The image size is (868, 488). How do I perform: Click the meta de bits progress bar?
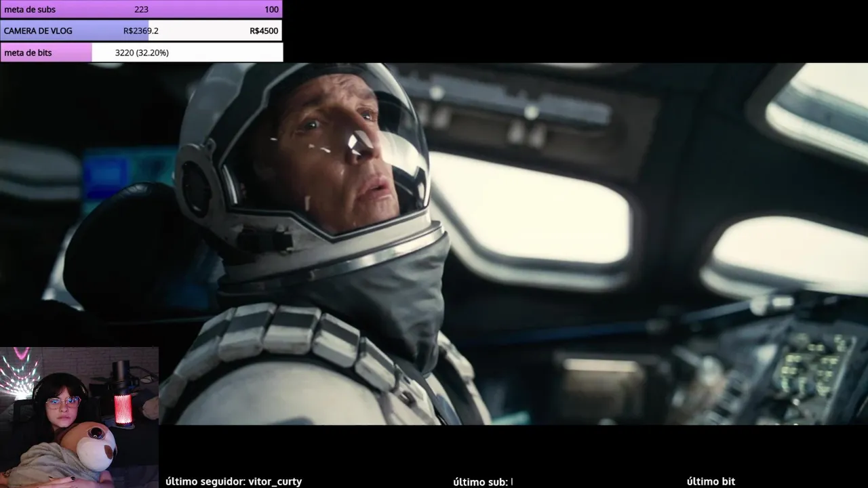[x=141, y=52]
